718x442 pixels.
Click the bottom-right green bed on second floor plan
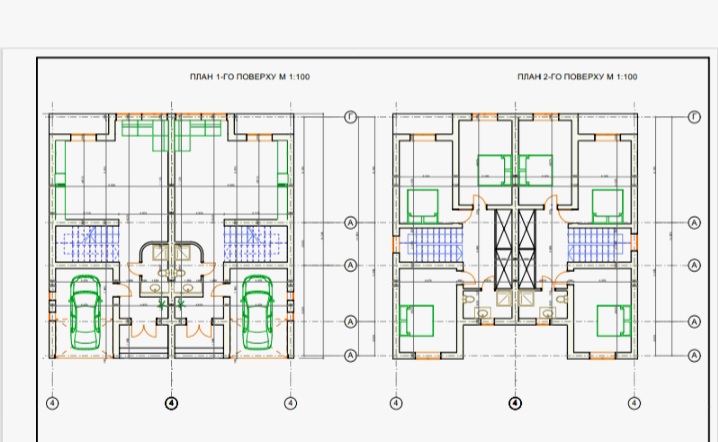[x=612, y=322]
